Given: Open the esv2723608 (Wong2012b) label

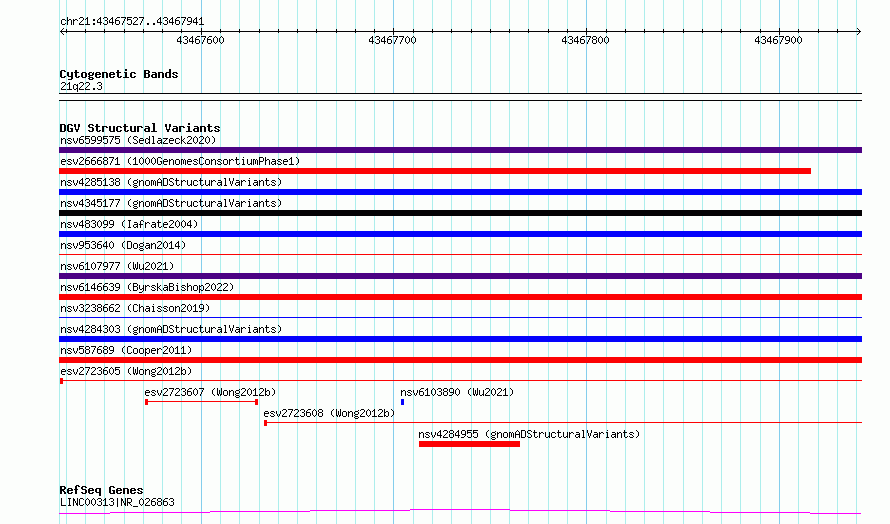Looking at the screenshot, I should pyautogui.click(x=329, y=413).
